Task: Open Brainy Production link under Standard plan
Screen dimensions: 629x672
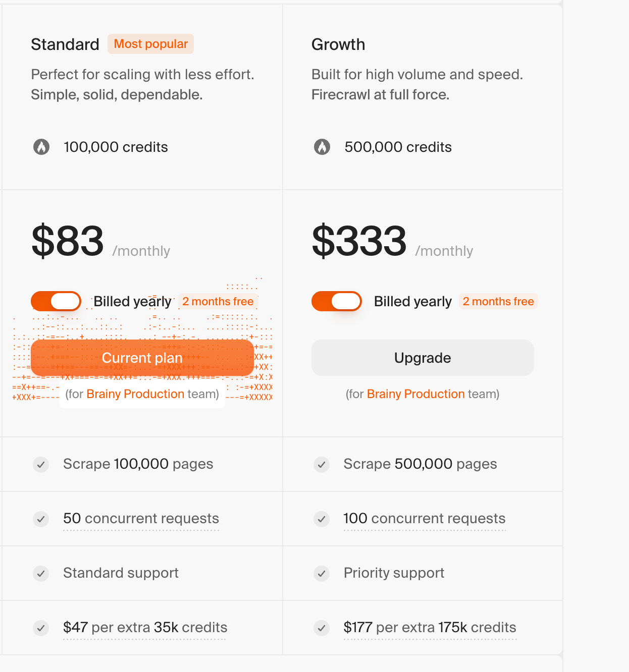Action: coord(135,394)
